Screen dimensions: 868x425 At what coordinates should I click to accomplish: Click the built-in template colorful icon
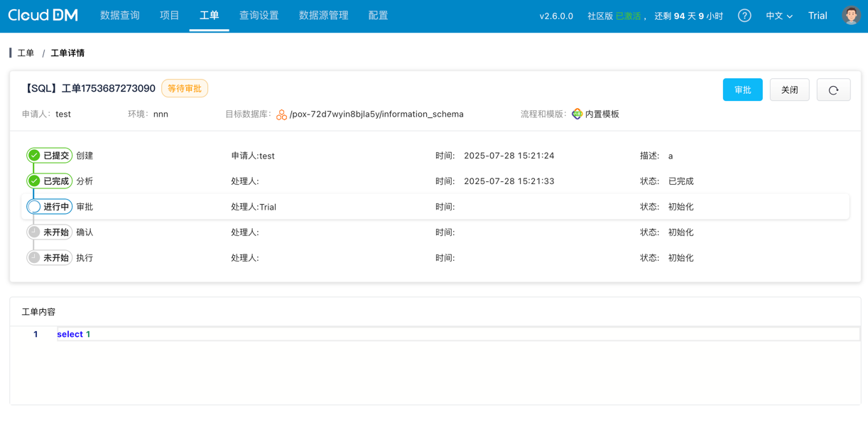[x=577, y=114]
